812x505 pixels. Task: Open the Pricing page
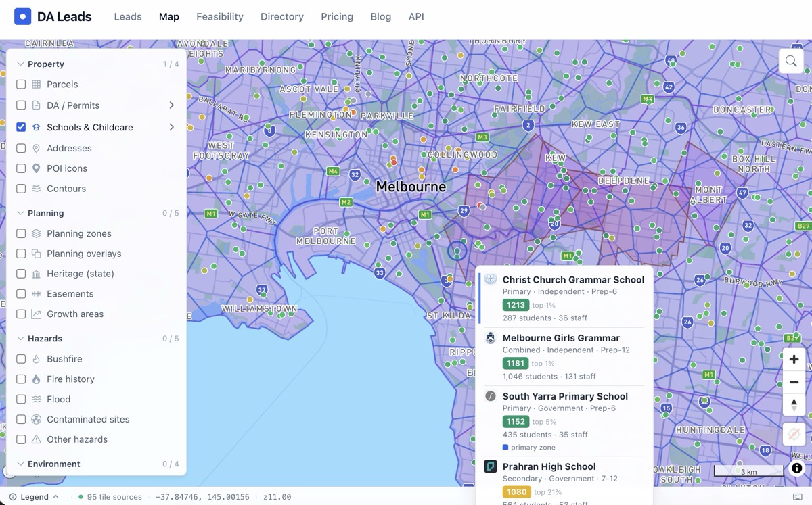point(337,17)
